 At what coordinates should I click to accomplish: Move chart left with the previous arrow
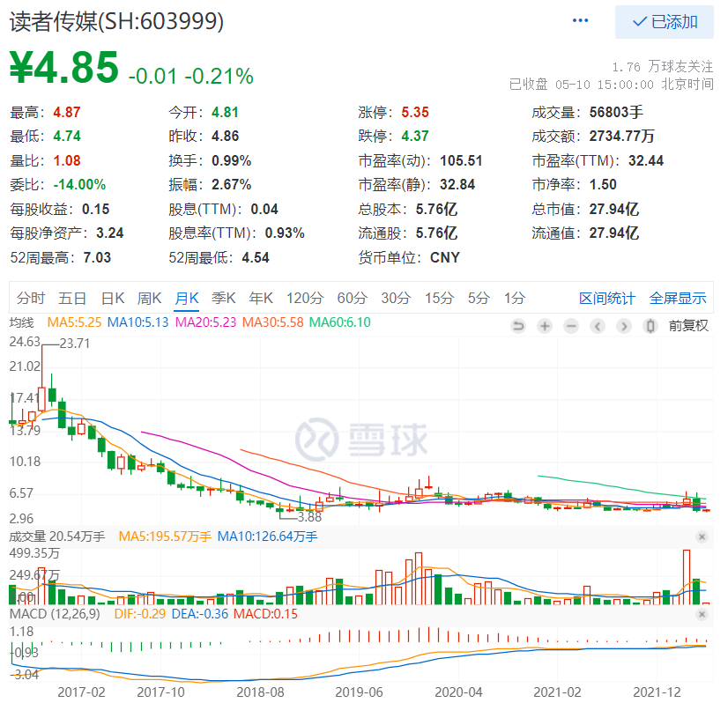coord(598,326)
